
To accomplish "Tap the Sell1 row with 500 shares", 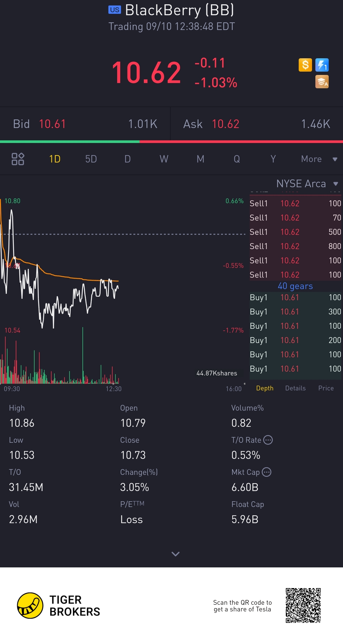I will click(x=295, y=232).
